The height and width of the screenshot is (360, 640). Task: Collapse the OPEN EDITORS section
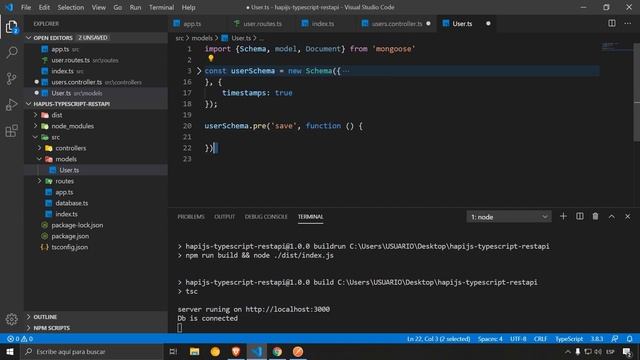point(29,38)
